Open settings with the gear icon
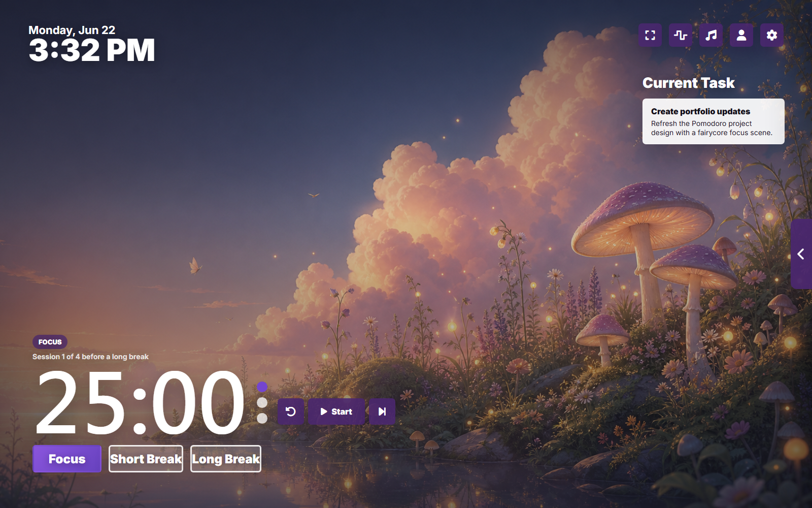Viewport: 812px width, 508px height. (772, 35)
